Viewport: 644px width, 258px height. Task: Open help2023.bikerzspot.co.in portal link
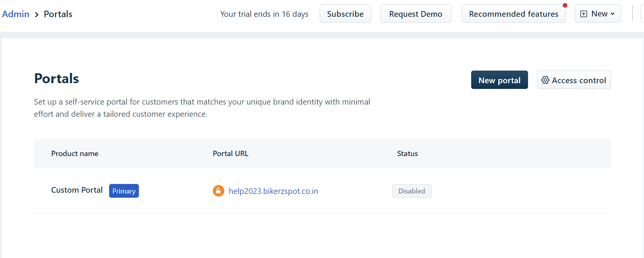273,191
